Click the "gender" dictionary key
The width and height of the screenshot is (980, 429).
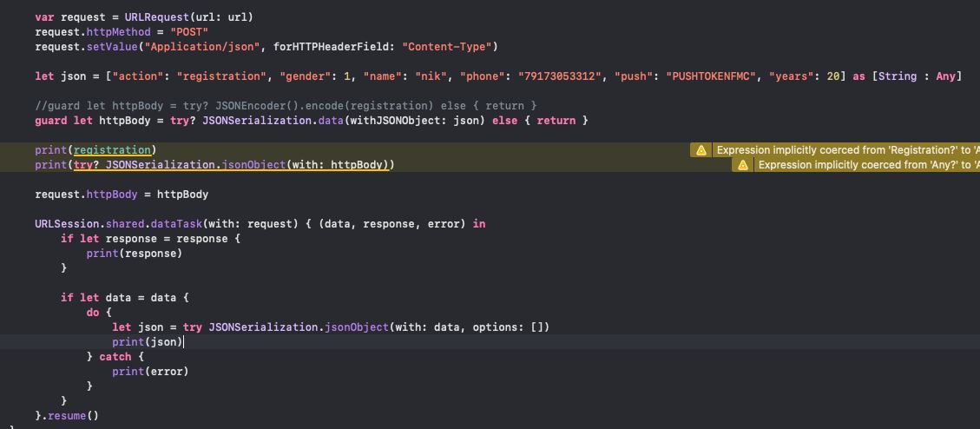point(306,76)
